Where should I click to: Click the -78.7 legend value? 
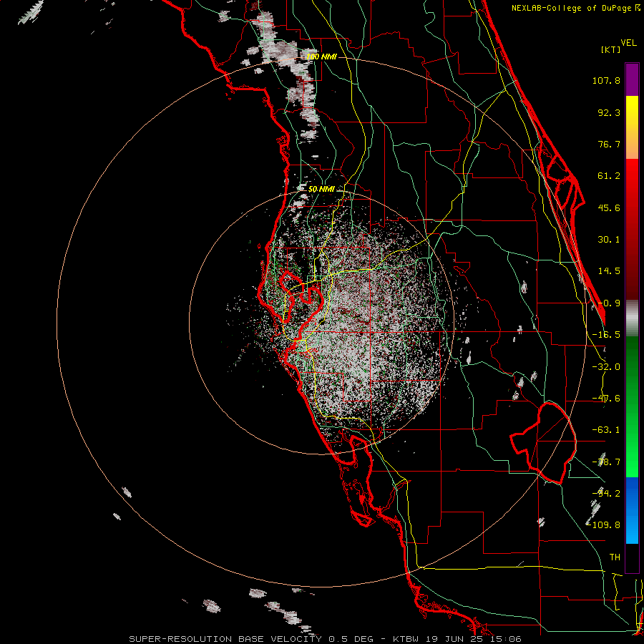click(606, 462)
